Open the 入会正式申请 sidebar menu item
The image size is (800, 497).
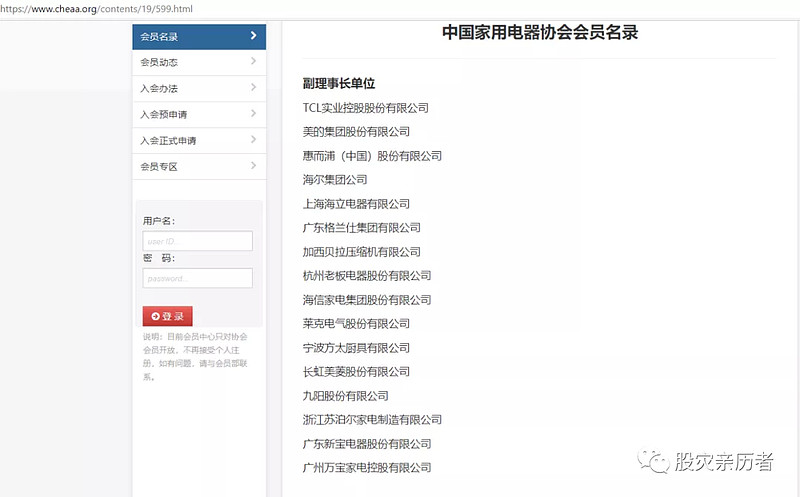[x=199, y=141]
